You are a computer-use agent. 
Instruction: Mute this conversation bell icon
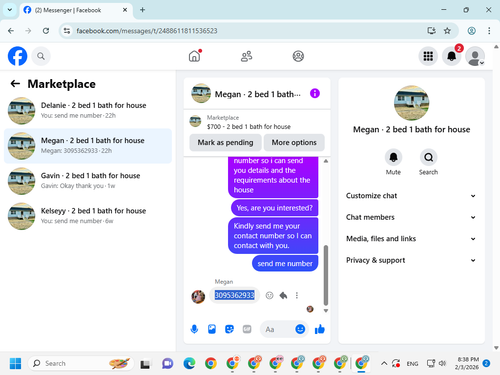click(393, 157)
